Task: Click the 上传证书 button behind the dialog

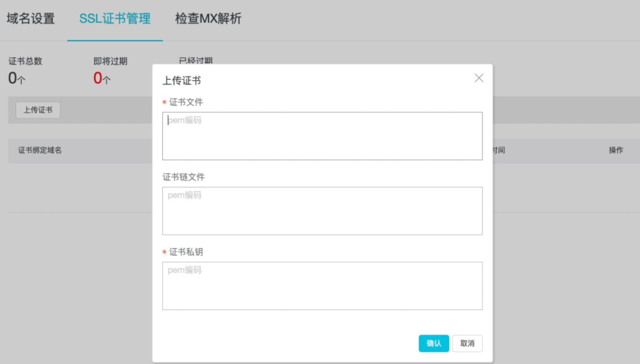Action: click(38, 110)
